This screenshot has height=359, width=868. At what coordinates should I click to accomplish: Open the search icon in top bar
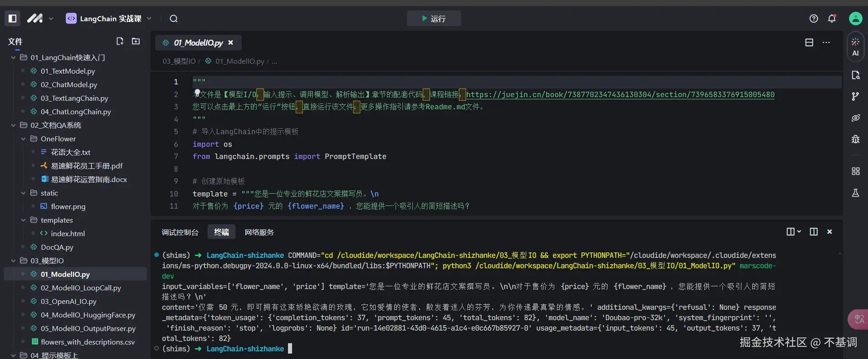(174, 19)
